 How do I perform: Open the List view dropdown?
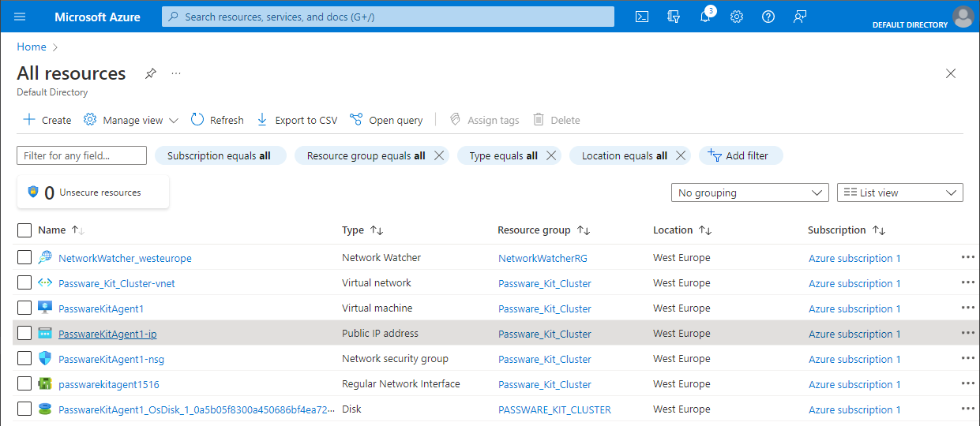[899, 192]
